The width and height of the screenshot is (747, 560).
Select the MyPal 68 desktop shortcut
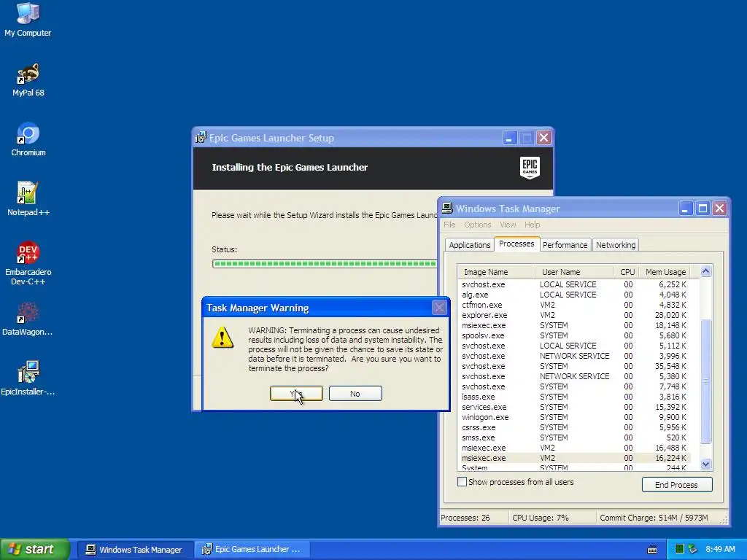coord(28,79)
